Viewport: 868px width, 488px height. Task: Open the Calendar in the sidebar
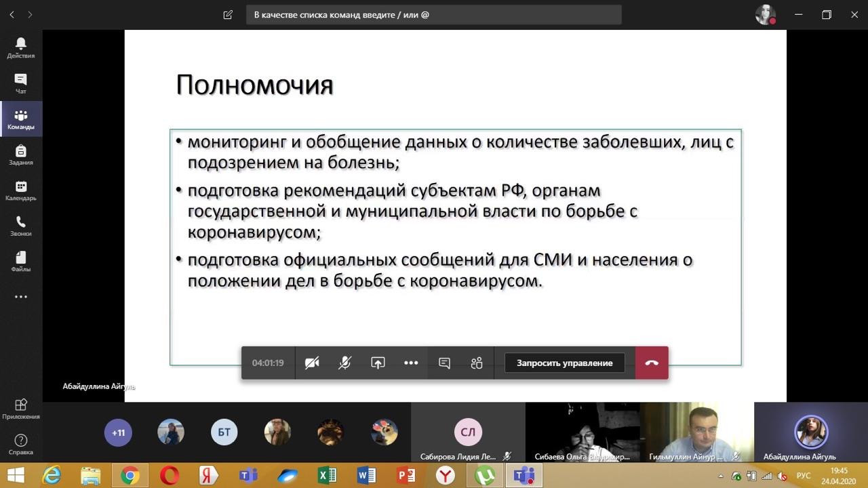(20, 190)
